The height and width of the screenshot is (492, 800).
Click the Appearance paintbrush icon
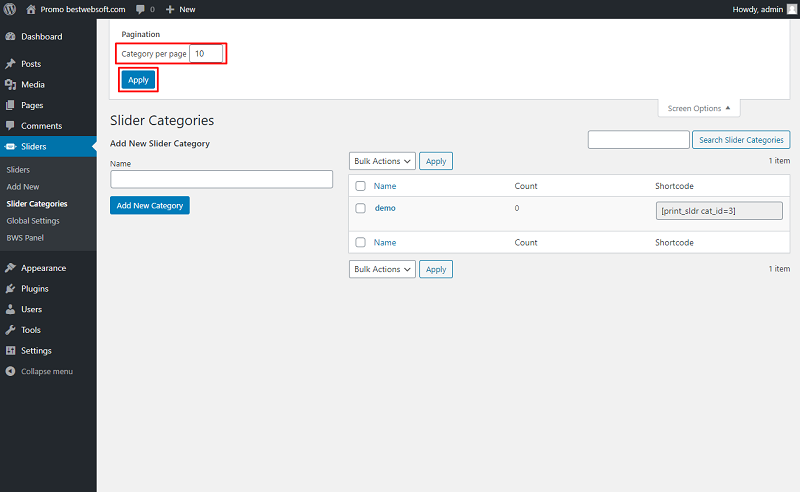point(10,268)
